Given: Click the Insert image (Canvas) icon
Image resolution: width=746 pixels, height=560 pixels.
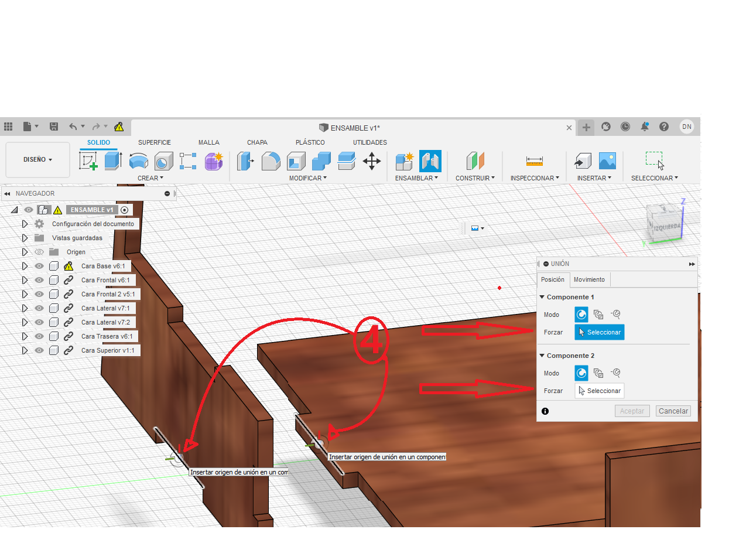Looking at the screenshot, I should pyautogui.click(x=607, y=161).
